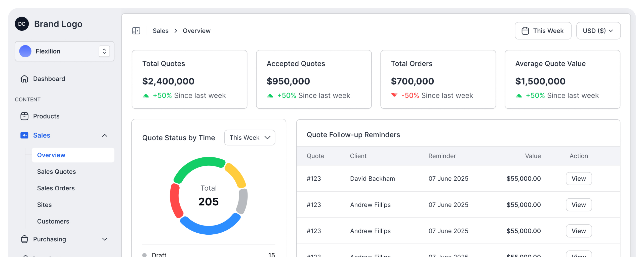The height and width of the screenshot is (257, 644).
Task: Open the USD ($) currency dropdown
Action: [x=598, y=31]
